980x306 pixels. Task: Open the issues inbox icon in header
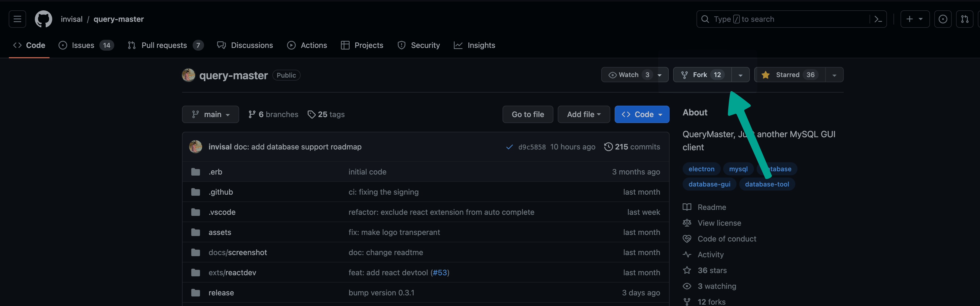pyautogui.click(x=942, y=19)
